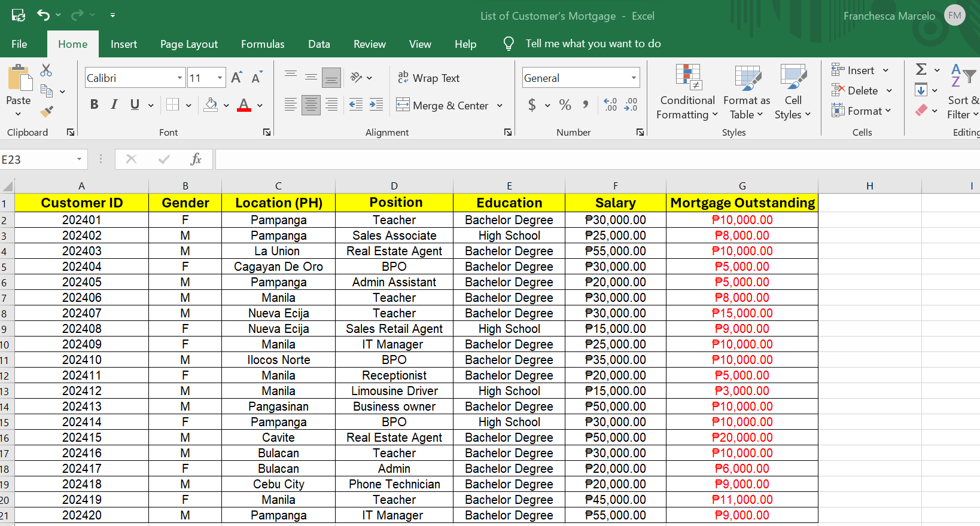Click the Fill down arrow icon

tap(921, 90)
